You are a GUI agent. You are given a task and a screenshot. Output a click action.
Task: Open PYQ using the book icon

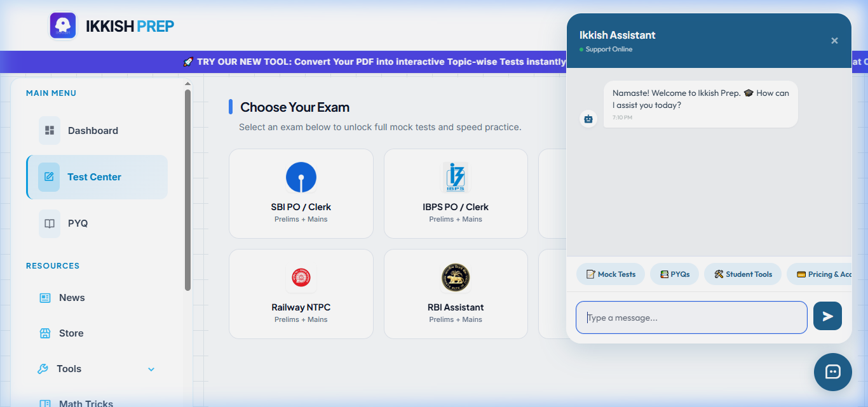coord(50,224)
